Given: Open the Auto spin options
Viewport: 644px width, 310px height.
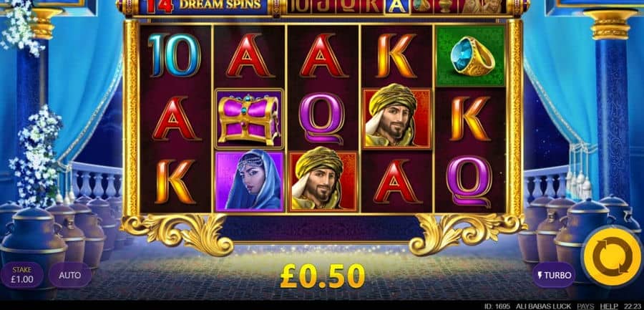Looking at the screenshot, I should click(70, 275).
